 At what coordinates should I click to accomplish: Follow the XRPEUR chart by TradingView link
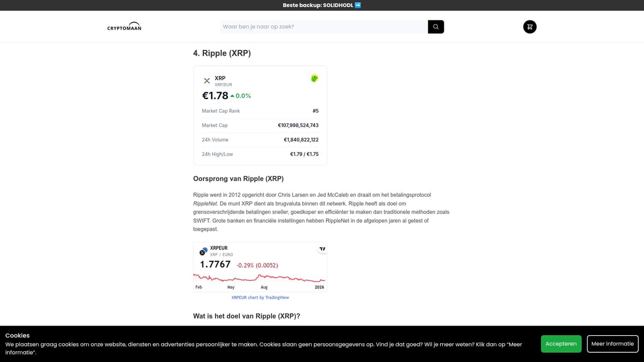pos(260,297)
